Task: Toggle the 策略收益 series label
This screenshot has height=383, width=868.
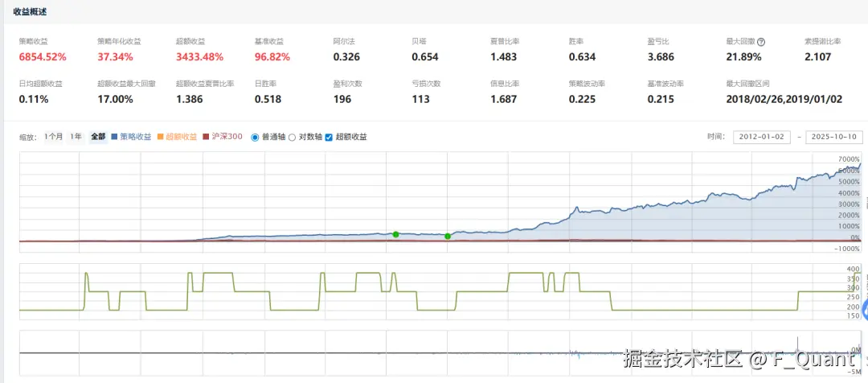Action: (135, 137)
